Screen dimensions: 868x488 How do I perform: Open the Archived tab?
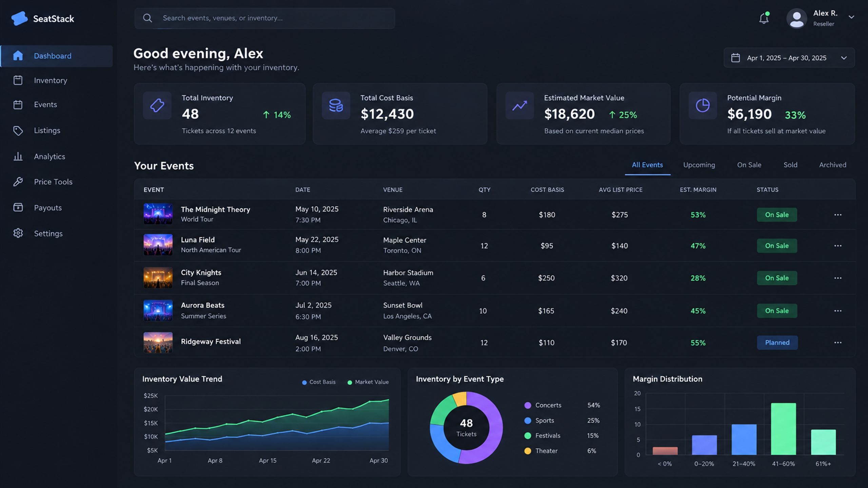[833, 165]
